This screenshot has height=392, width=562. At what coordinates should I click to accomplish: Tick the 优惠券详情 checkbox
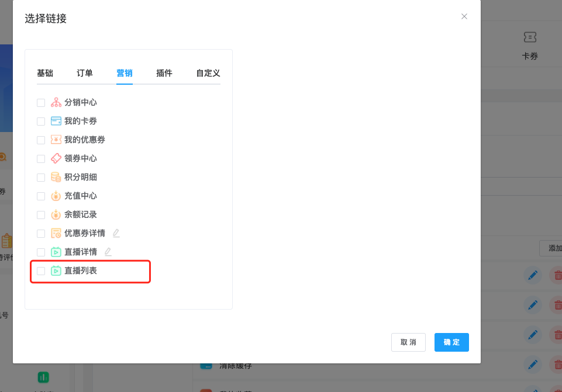click(41, 234)
